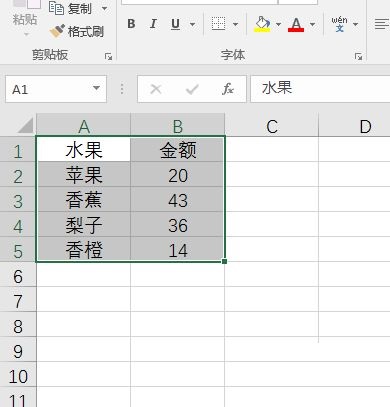Click the phonetic guide wén icon

tap(339, 24)
